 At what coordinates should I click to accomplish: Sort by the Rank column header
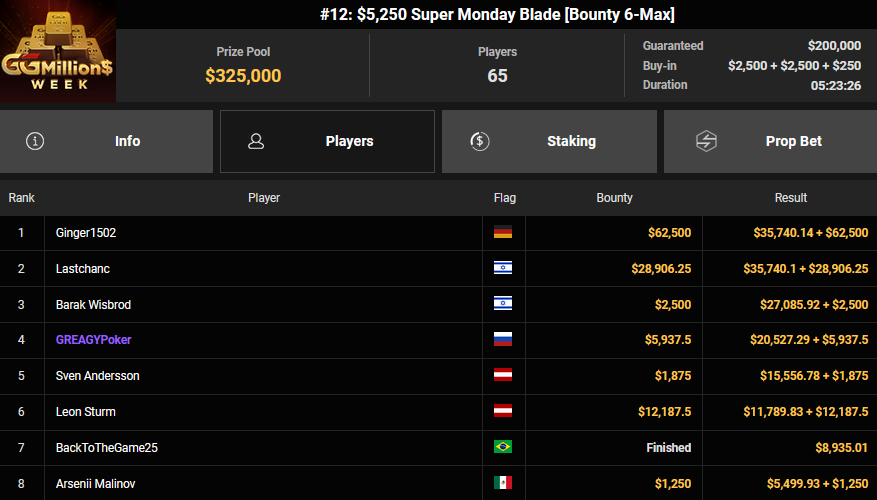click(x=22, y=198)
